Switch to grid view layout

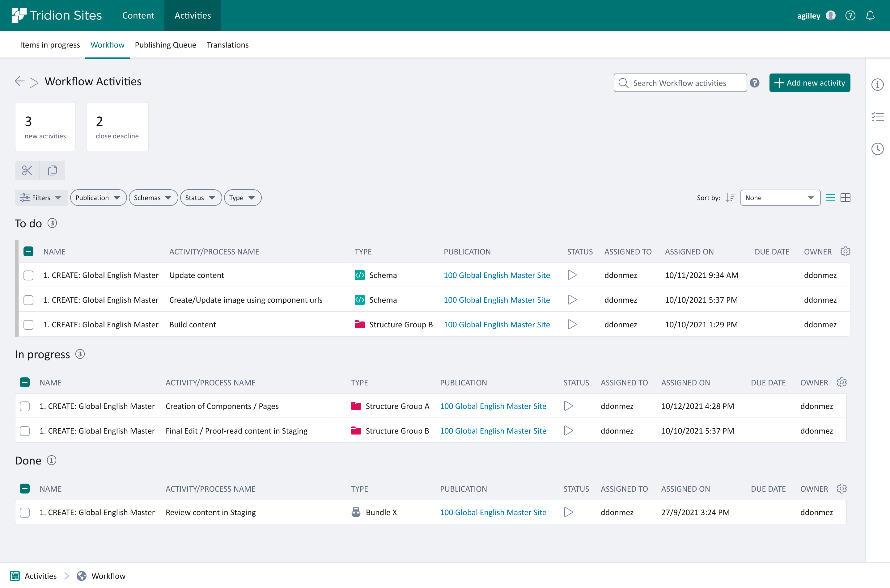tap(845, 198)
